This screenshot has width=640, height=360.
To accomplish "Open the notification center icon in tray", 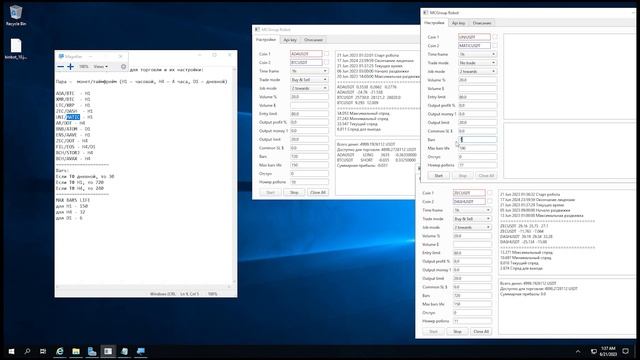I will [626, 351].
